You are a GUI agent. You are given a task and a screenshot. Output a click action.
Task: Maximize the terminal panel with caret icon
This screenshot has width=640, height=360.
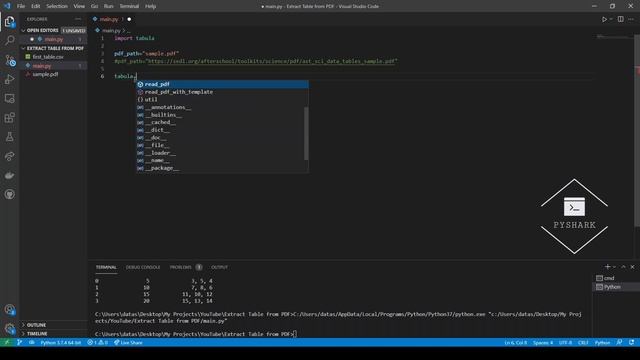[623, 267]
